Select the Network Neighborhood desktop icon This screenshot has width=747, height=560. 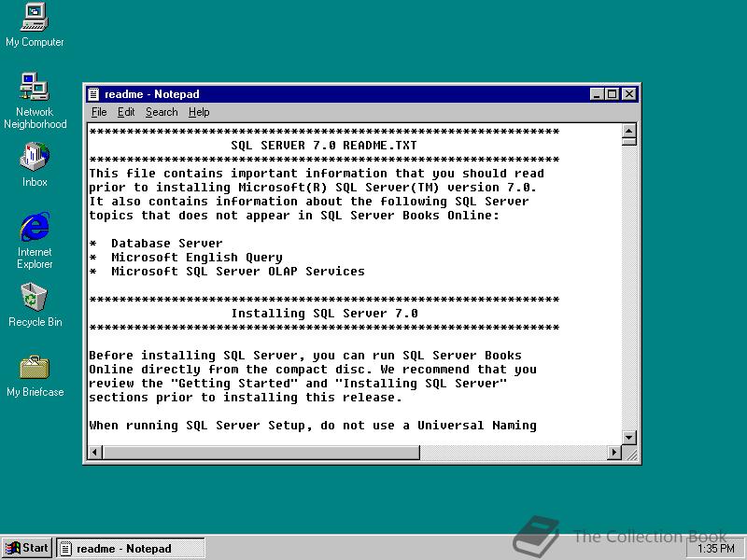[x=35, y=101]
